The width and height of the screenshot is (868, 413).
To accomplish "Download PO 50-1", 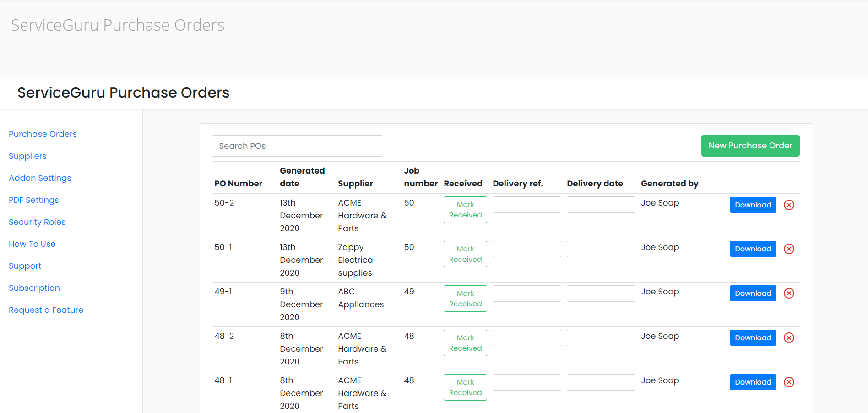I will tap(753, 249).
